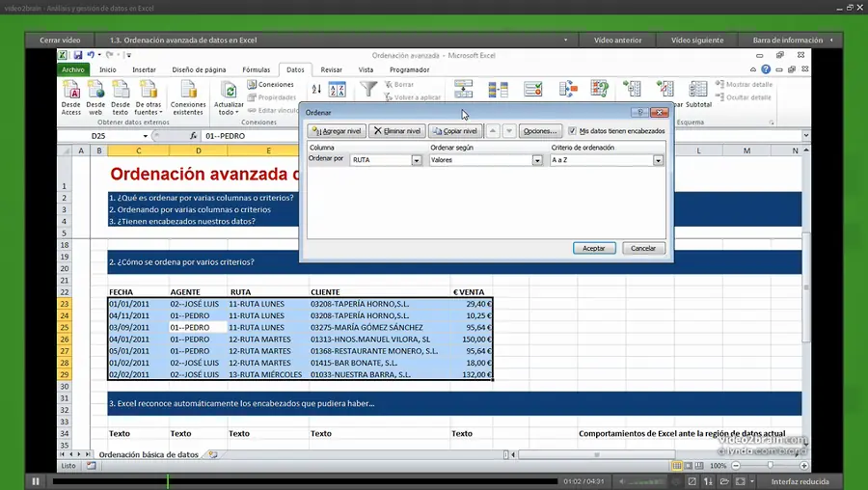Click the Quitar duplicados icon
The image size is (868, 490).
(499, 89)
